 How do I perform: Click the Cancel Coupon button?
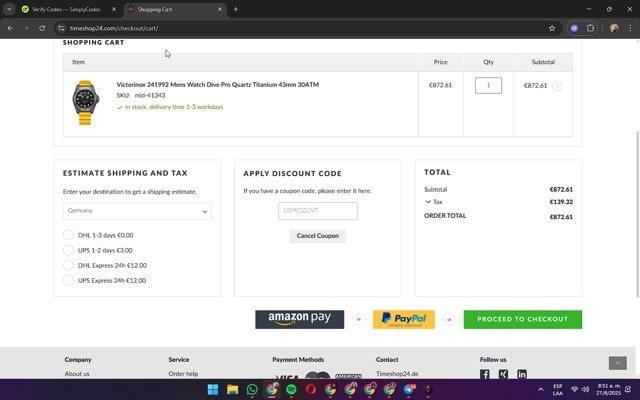click(318, 236)
